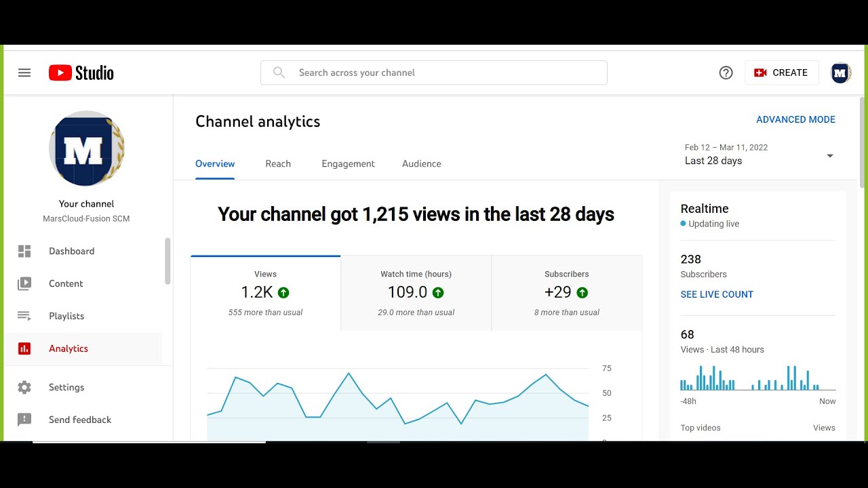Click the MarsCloud-Fusion SCM channel name
Screen dimensions: 868x488
tap(86, 219)
